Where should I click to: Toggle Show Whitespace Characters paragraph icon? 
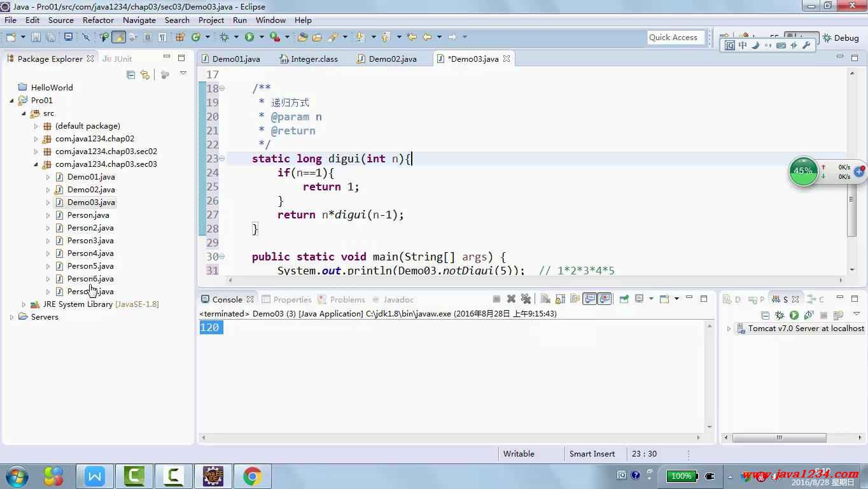162,38
